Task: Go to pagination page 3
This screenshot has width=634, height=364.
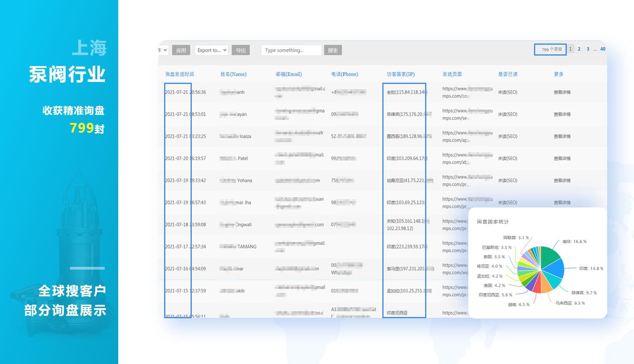Action: (588, 49)
